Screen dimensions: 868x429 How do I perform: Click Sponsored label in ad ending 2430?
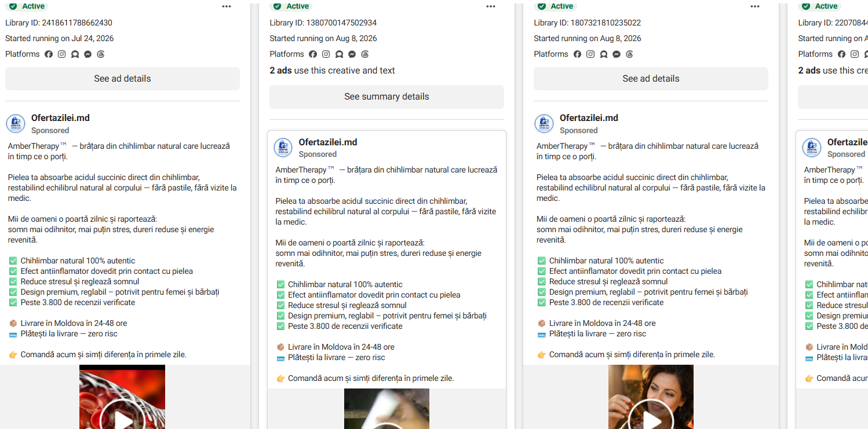[x=50, y=131]
